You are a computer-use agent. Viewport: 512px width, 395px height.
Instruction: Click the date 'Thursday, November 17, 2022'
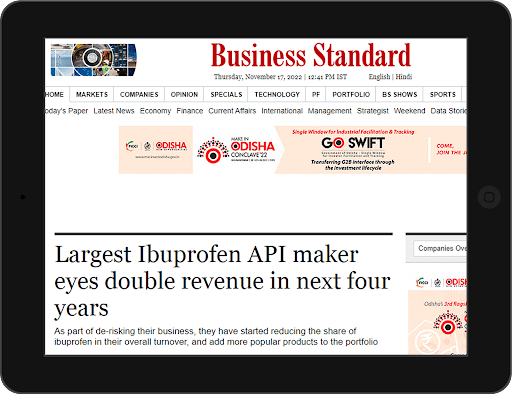(x=258, y=77)
